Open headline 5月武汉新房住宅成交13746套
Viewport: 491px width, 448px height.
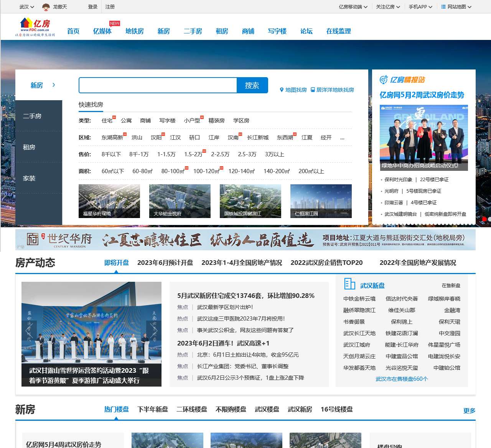point(246,296)
